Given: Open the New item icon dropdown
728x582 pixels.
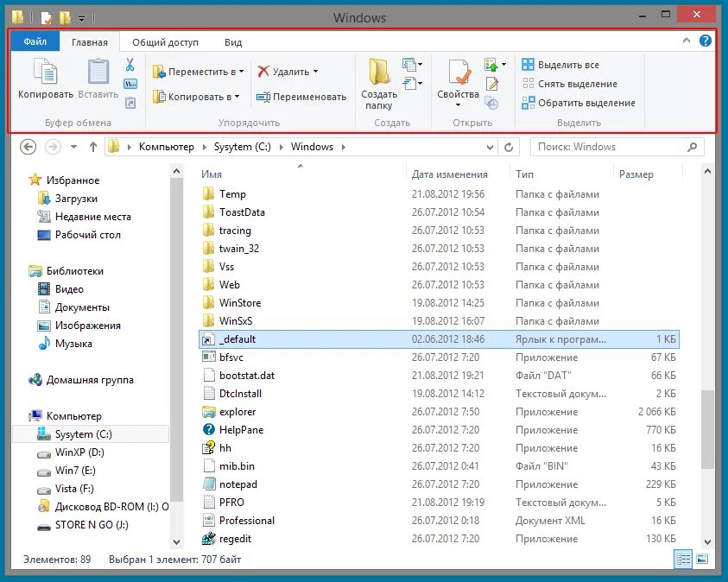Looking at the screenshot, I should [x=412, y=65].
